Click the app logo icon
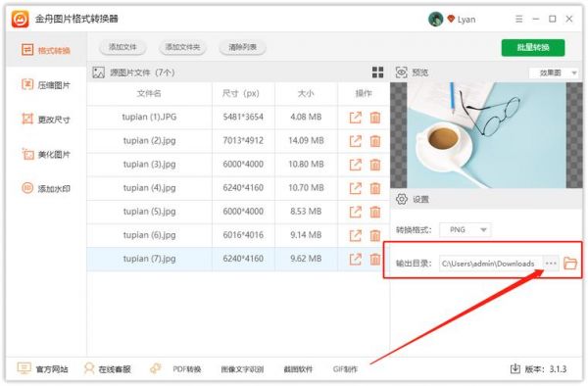The width and height of the screenshot is (588, 386). click(x=20, y=19)
